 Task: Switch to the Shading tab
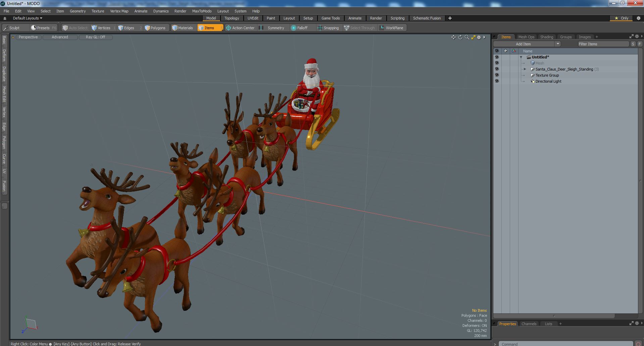click(546, 37)
